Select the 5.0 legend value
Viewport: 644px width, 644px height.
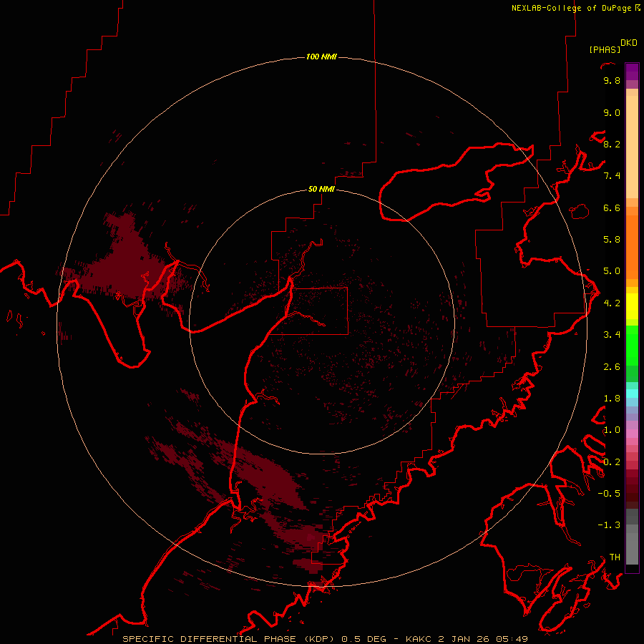tap(612, 271)
